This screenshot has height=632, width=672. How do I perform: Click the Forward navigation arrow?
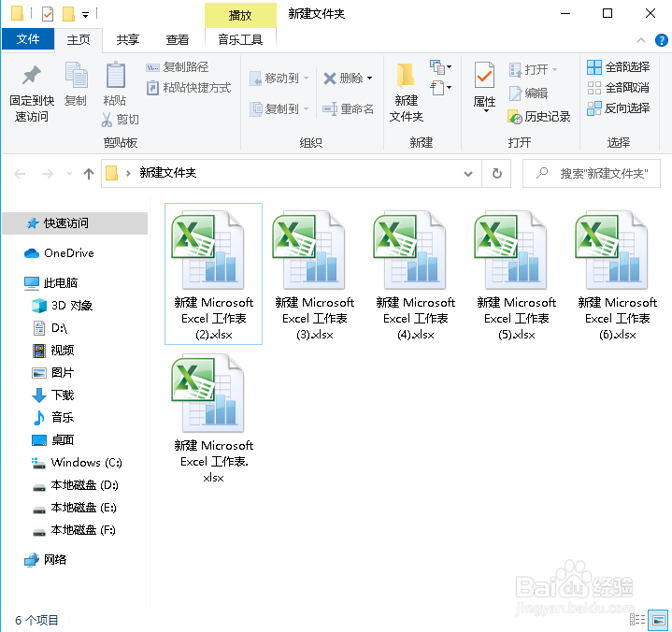click(47, 174)
